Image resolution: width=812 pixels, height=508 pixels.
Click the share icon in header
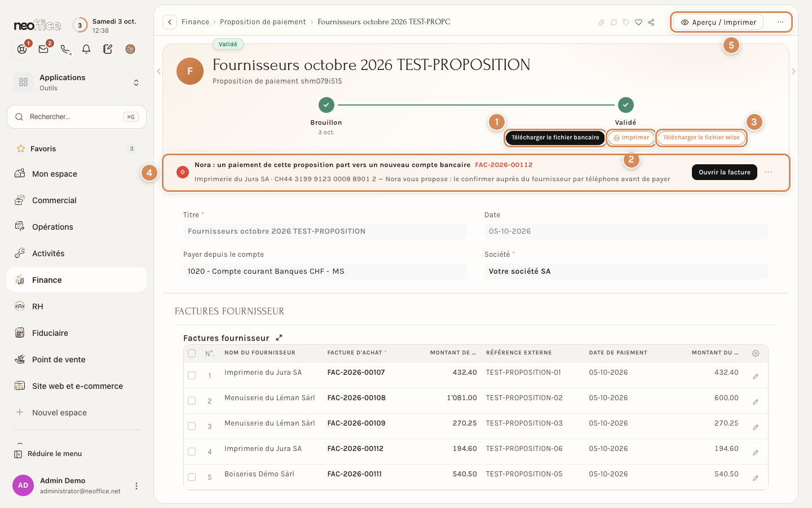(x=651, y=23)
